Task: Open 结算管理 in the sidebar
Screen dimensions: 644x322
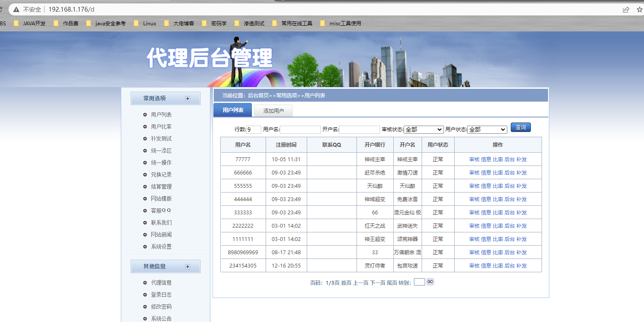Action: [x=161, y=187]
